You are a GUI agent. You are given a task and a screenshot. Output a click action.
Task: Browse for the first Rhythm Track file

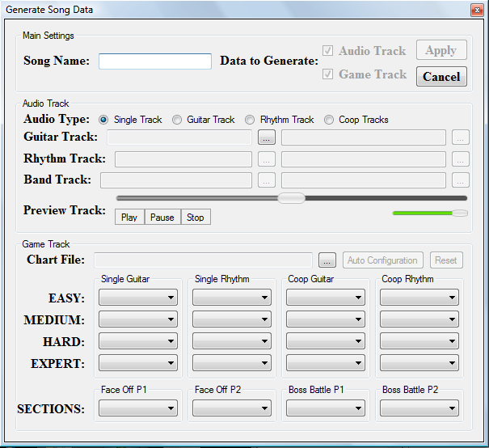tap(267, 159)
